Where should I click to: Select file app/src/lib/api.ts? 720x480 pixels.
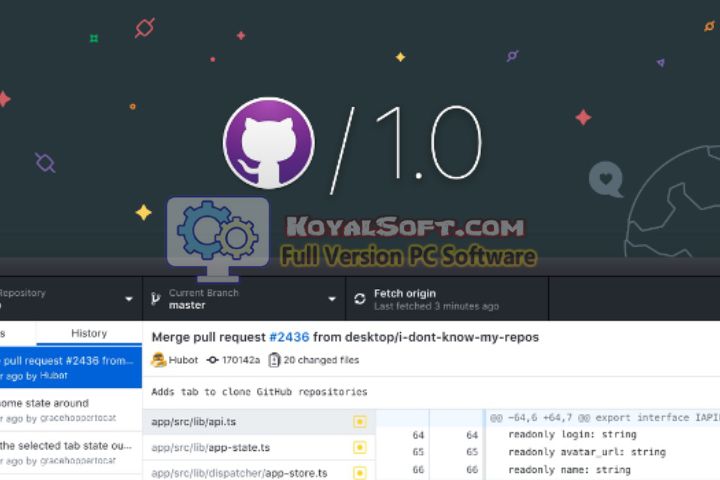(259, 422)
